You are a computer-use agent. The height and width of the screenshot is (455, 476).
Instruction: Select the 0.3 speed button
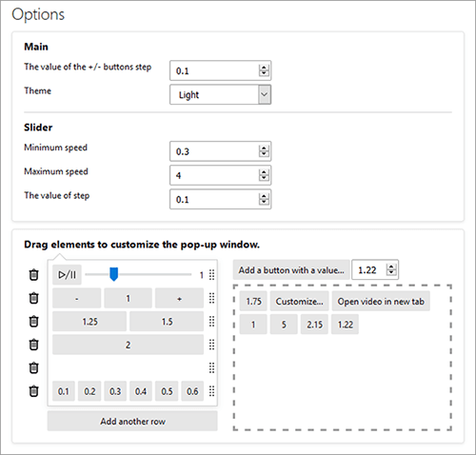pyautogui.click(x=115, y=391)
